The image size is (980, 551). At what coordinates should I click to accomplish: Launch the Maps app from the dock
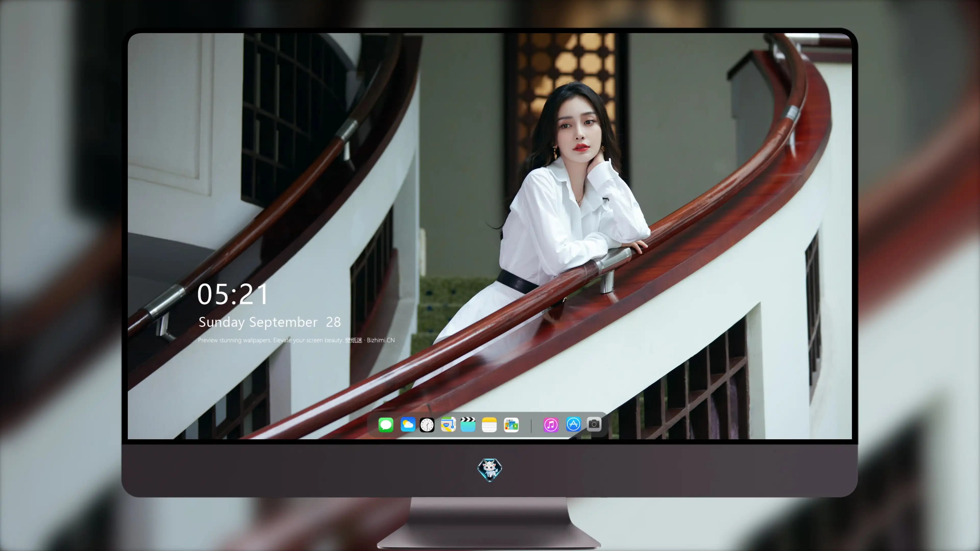(x=448, y=425)
